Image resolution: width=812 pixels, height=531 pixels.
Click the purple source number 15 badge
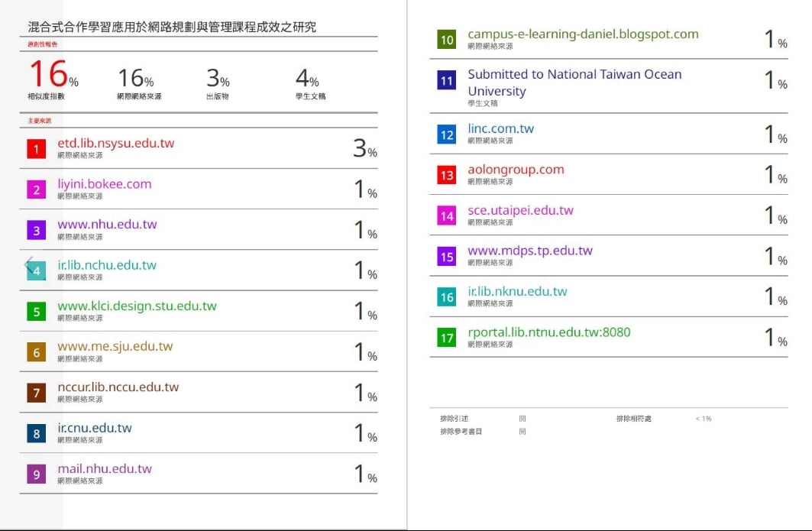pyautogui.click(x=446, y=257)
